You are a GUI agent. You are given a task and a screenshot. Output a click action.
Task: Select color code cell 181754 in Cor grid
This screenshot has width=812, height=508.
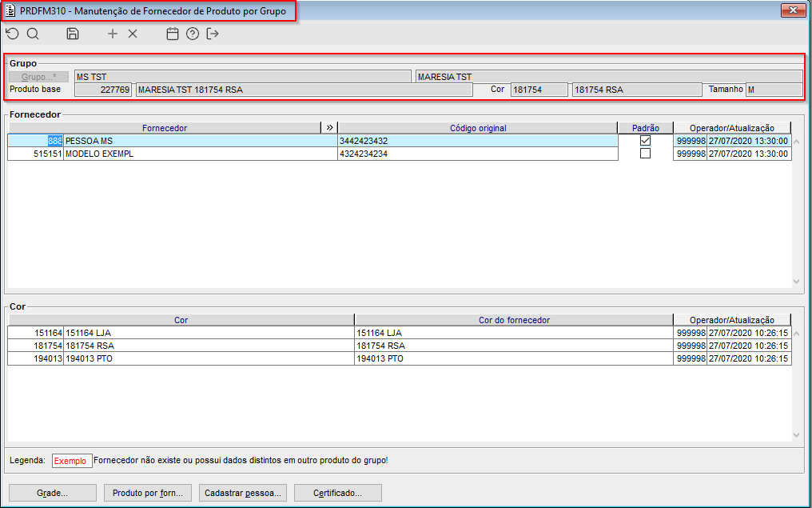(x=35, y=346)
